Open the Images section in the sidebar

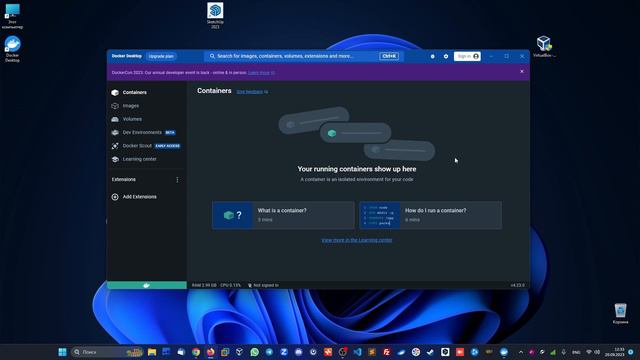coord(131,106)
